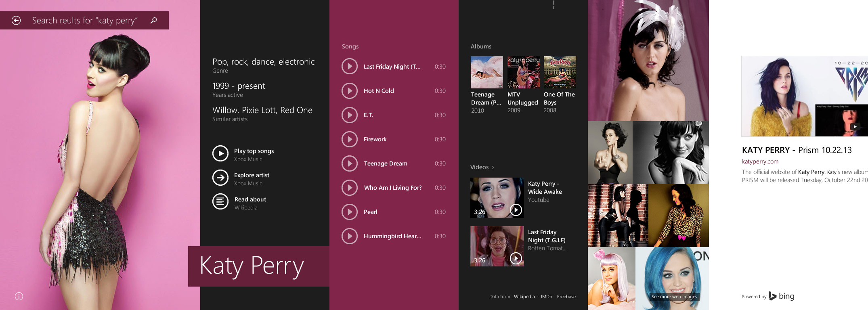
Task: Play Hummingbird Heartbeat song
Action: tap(350, 236)
